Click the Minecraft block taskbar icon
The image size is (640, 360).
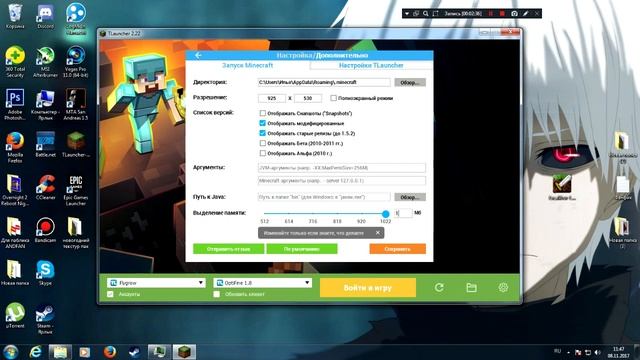tap(184, 351)
